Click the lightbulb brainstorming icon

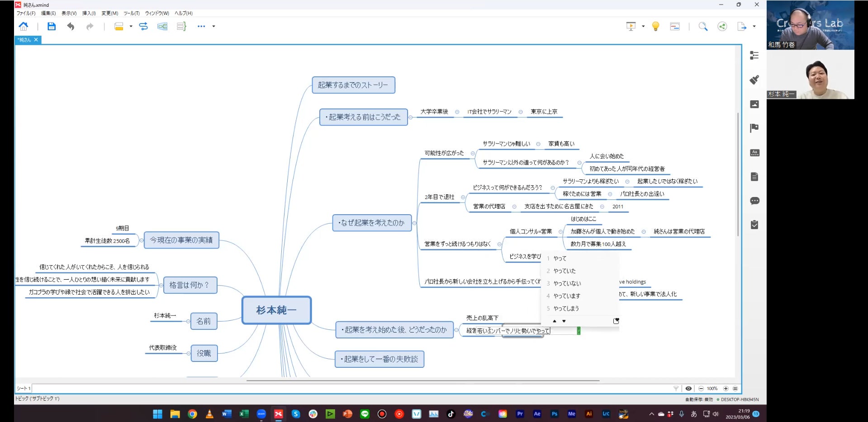coord(655,27)
